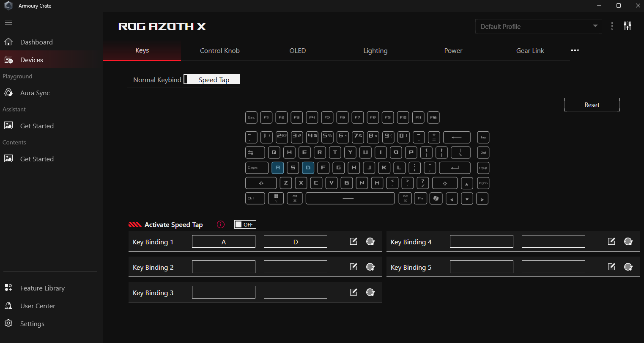The width and height of the screenshot is (644, 343).
Task: Click the Backspace key on keyboard layout
Action: (457, 137)
